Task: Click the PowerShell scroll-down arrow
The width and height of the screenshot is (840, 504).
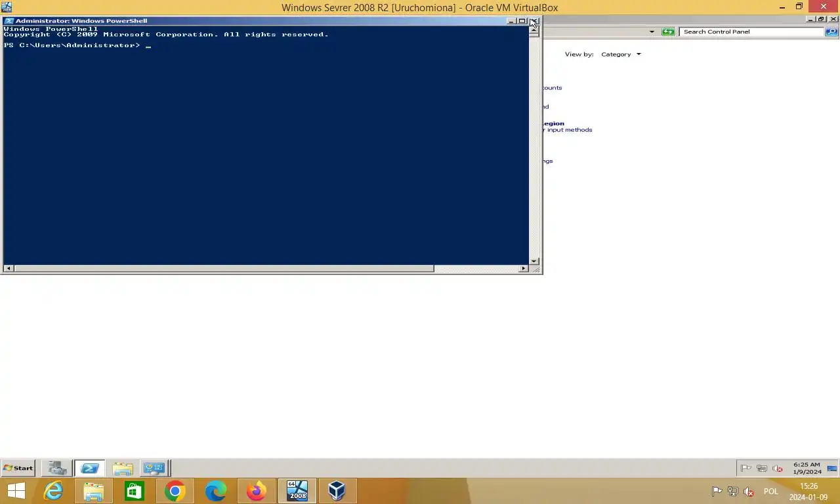Action: 534,261
